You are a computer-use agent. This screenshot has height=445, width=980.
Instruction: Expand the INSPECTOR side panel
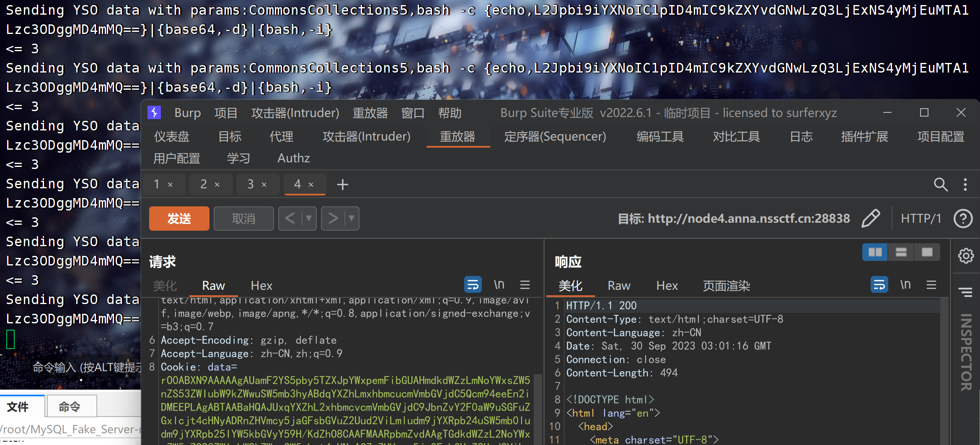click(x=966, y=352)
